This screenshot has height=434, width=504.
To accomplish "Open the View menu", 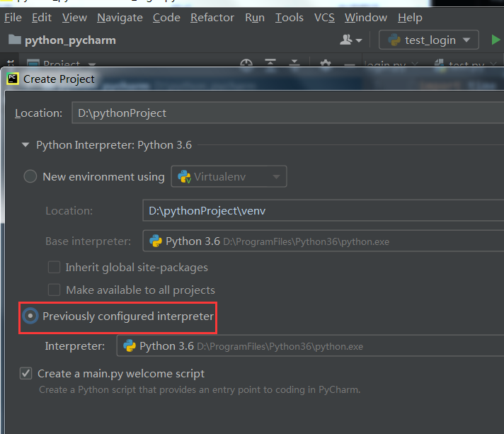I will tap(74, 18).
